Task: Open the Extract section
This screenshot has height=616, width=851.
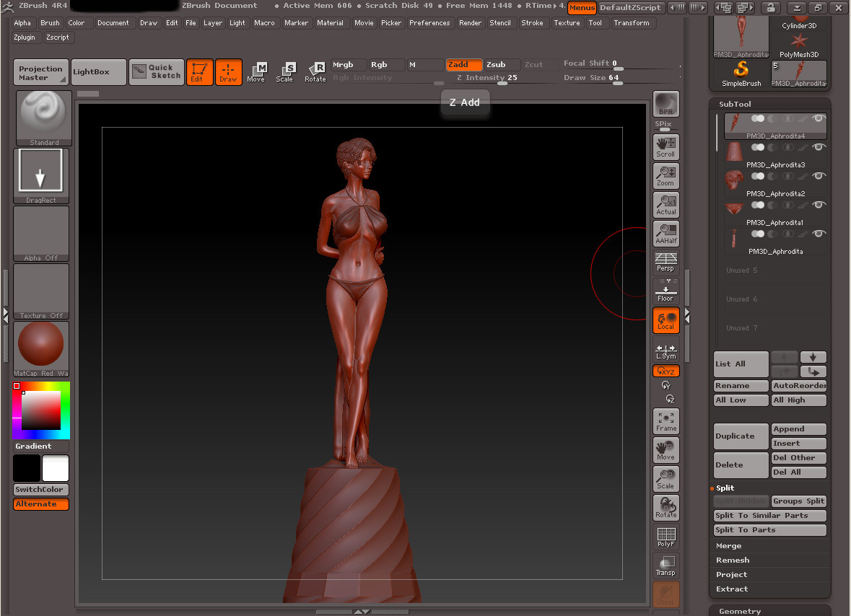Action: tap(732, 589)
